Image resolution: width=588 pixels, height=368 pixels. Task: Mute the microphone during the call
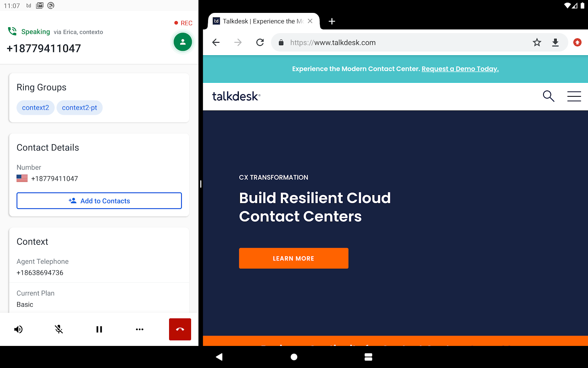tap(59, 329)
